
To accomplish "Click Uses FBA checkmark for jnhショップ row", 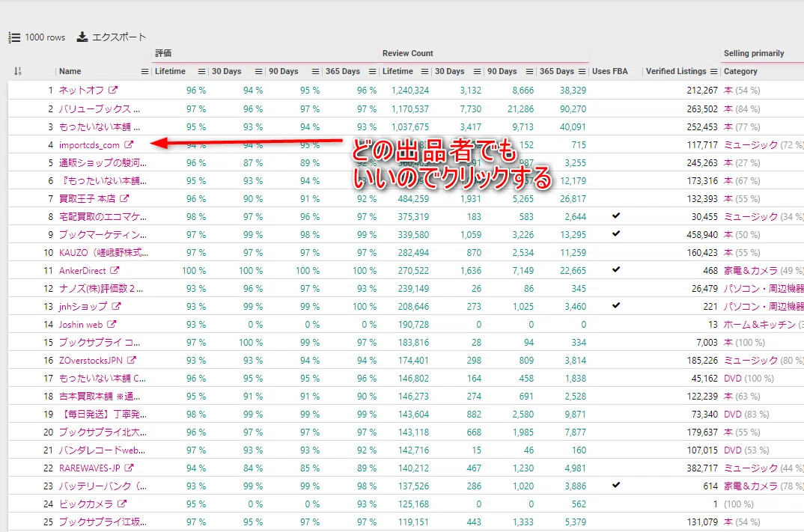I will [x=616, y=305].
